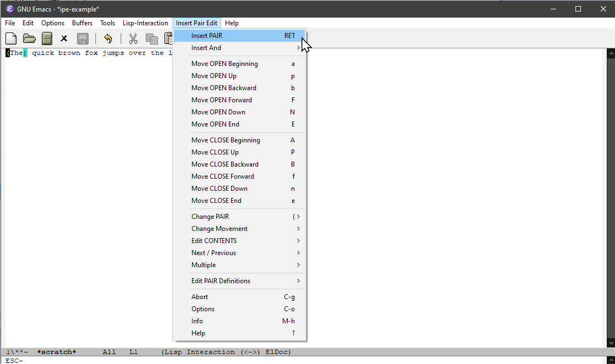
Task: Choose Info menu entry
Action: [x=239, y=321]
